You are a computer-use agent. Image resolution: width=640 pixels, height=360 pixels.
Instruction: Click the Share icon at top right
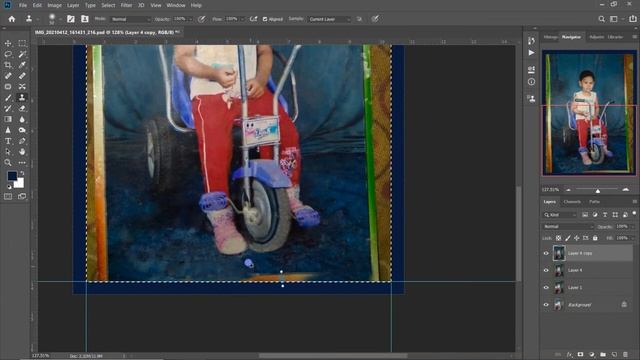click(x=632, y=19)
